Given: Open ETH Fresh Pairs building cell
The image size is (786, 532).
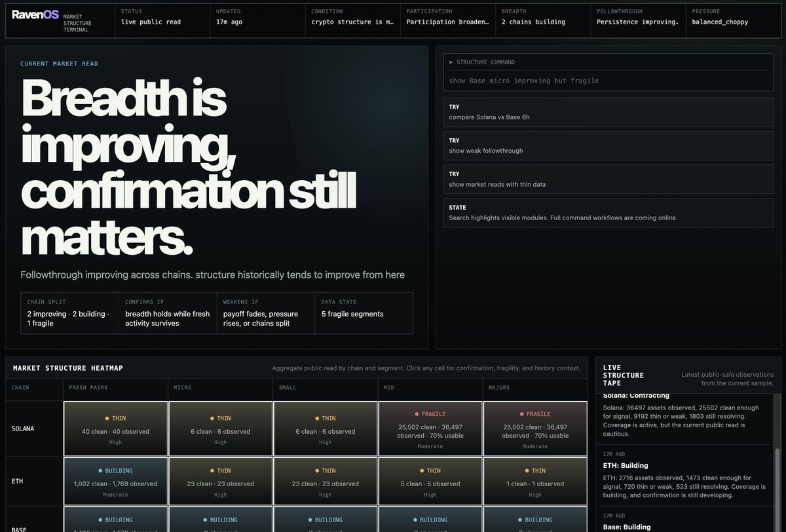Looking at the screenshot, I should (115, 481).
